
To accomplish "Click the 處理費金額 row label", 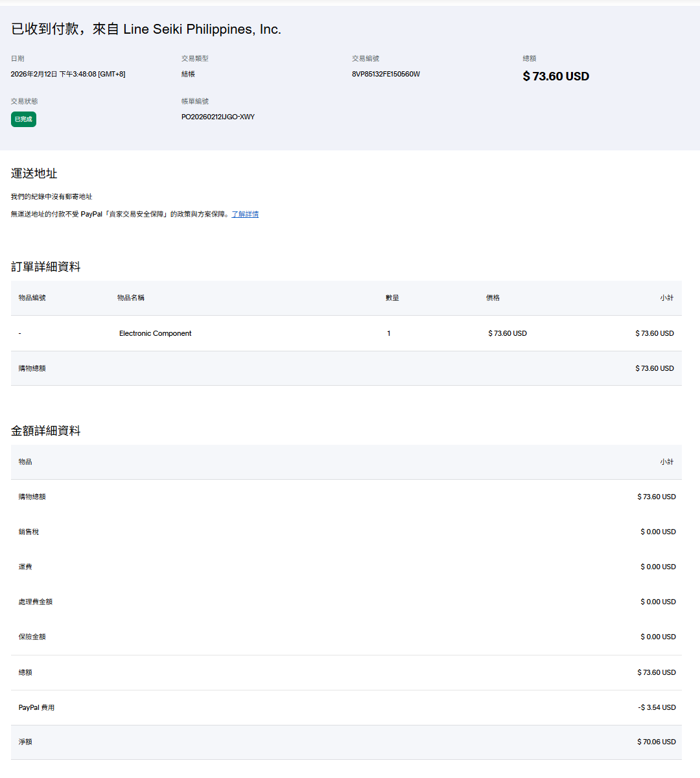I will coord(35,602).
